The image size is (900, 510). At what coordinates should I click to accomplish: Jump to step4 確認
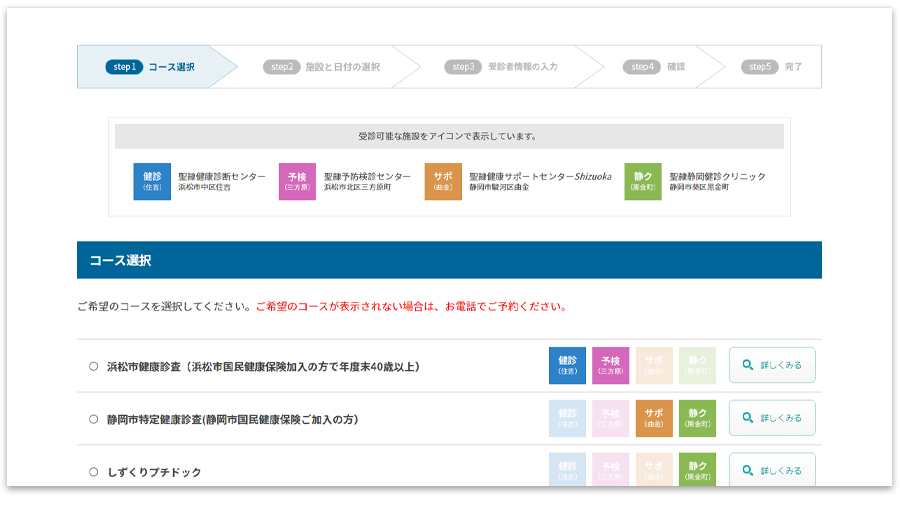tap(655, 67)
